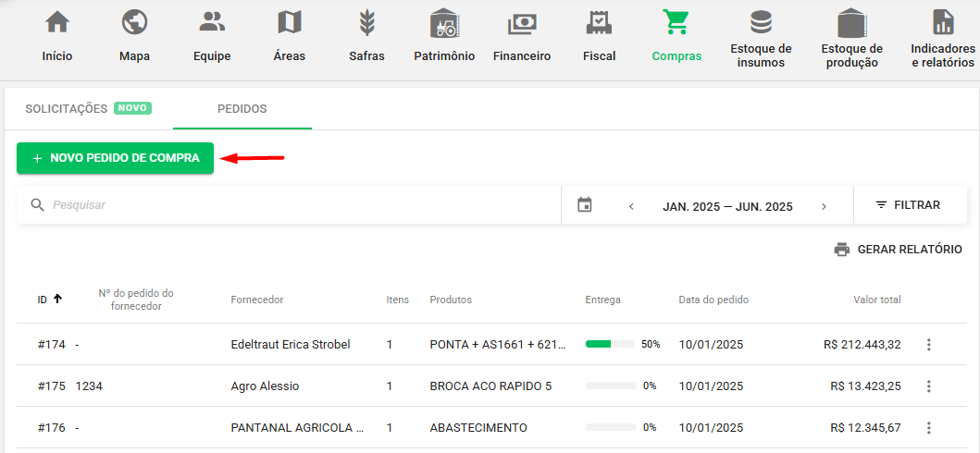Screen dimensions: 980x453
Task: Expand more actions for order #176
Action: coord(929,428)
